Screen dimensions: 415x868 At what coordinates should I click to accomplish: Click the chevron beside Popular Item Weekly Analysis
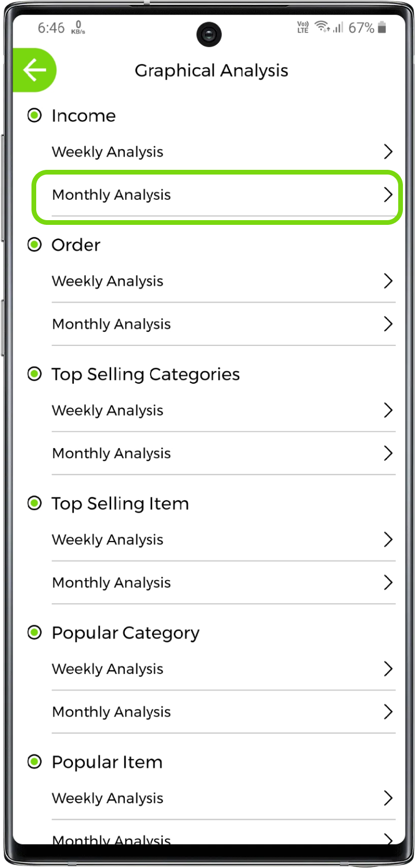388,798
